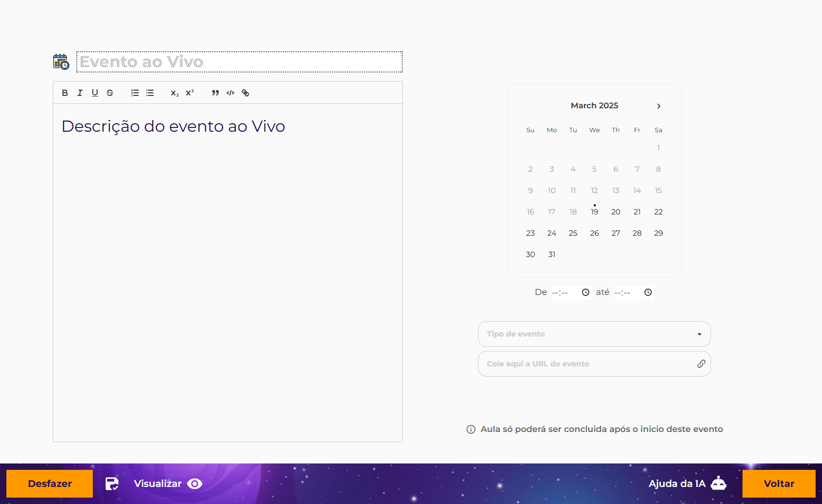Select March 31 in the calendar
The height and width of the screenshot is (504, 822).
[x=552, y=254]
